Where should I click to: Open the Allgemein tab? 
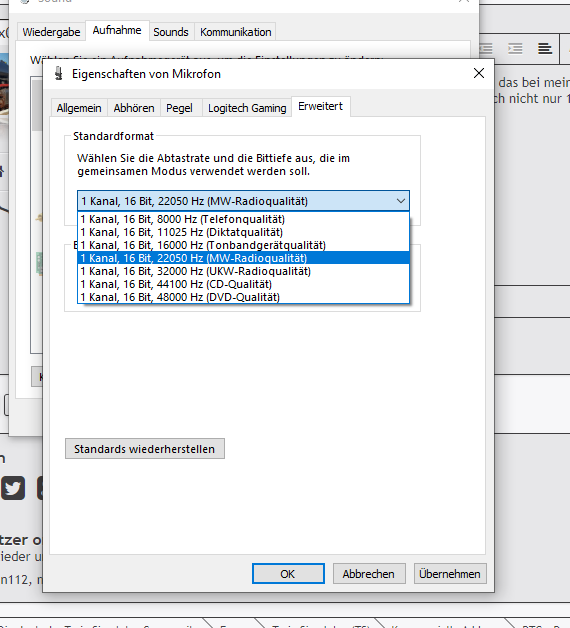click(x=79, y=108)
